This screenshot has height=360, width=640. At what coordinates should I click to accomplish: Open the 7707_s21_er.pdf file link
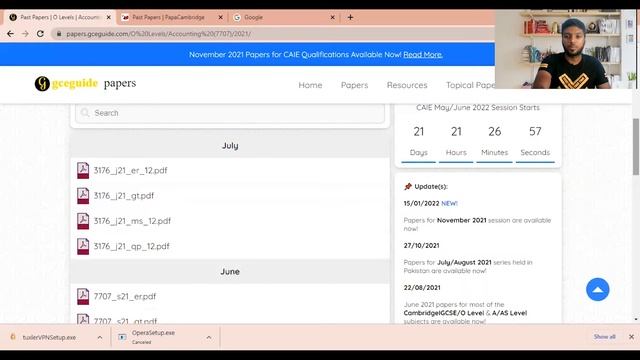point(125,297)
